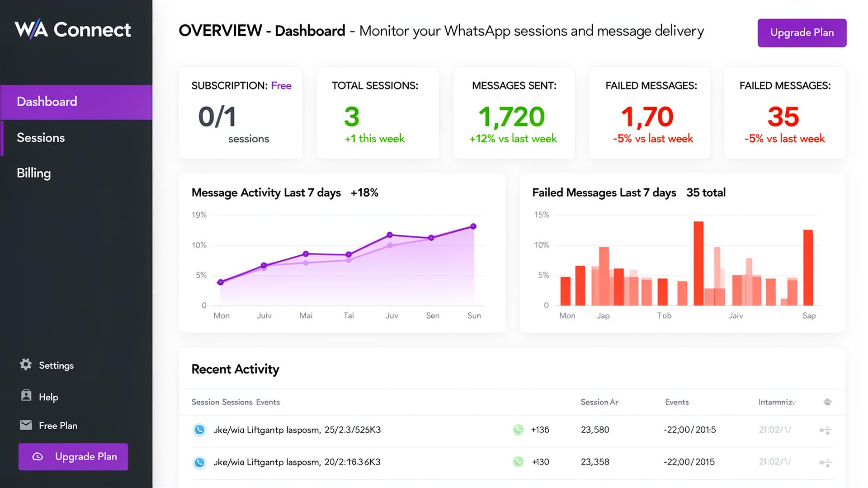Viewport: 868px width, 488px height.
Task: Open the Billing section
Action: click(33, 173)
